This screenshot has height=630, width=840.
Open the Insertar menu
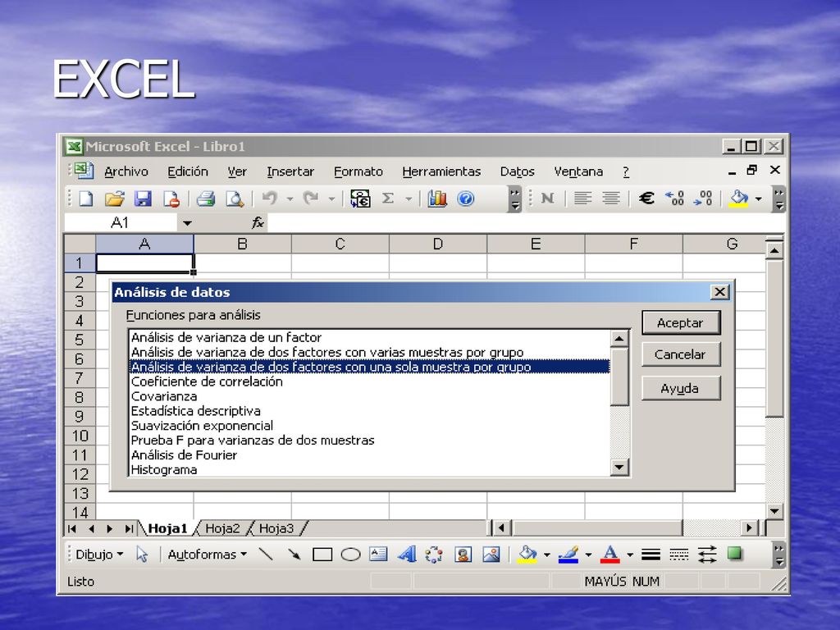290,171
